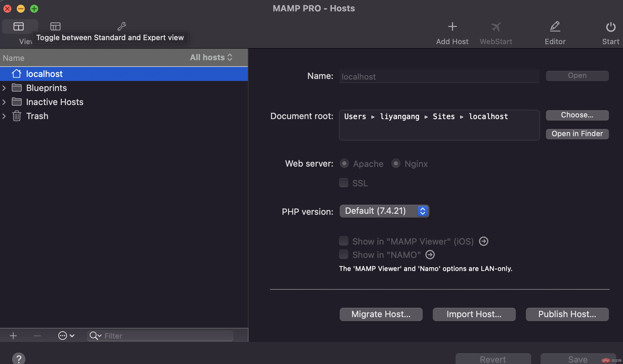The height and width of the screenshot is (364, 623).
Task: Click Users in document root path
Action: (355, 116)
